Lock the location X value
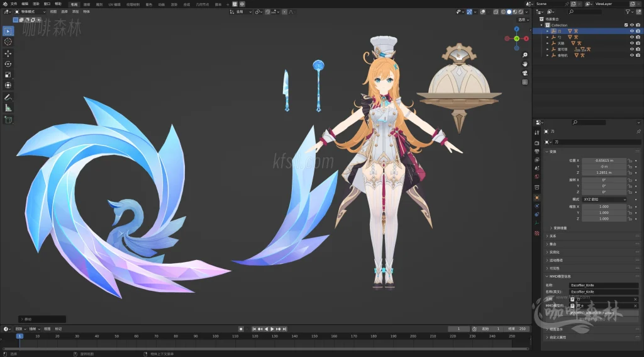The image size is (644, 357). click(x=630, y=161)
